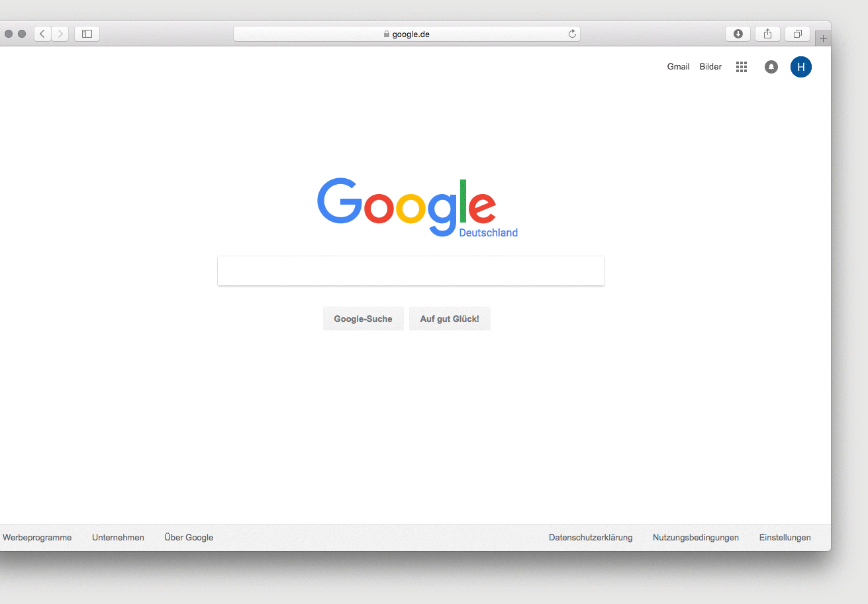Click the window zoom button
The image size is (868, 604).
pos(22,34)
